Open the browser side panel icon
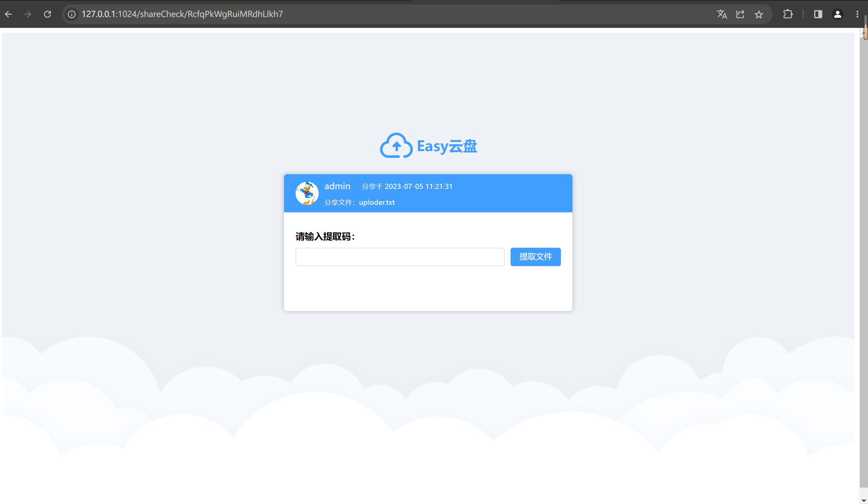 [818, 14]
